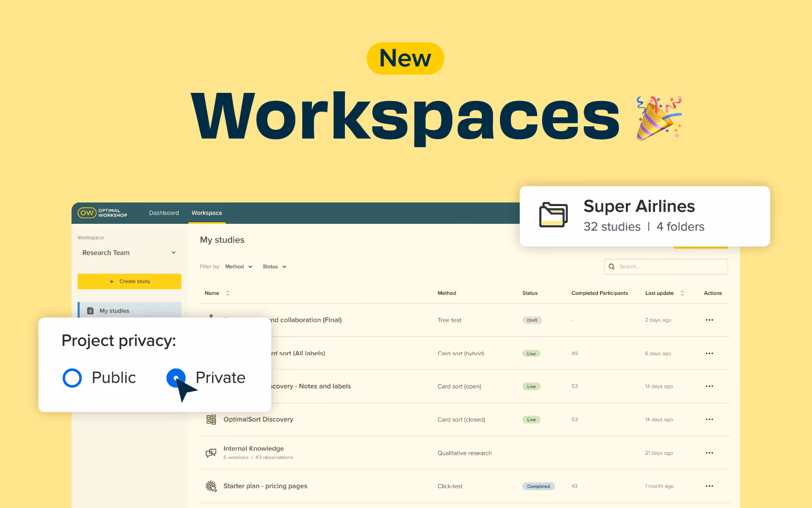Screen dimensions: 812x508
Task: Sort by Name column arrows
Action: [x=228, y=293]
